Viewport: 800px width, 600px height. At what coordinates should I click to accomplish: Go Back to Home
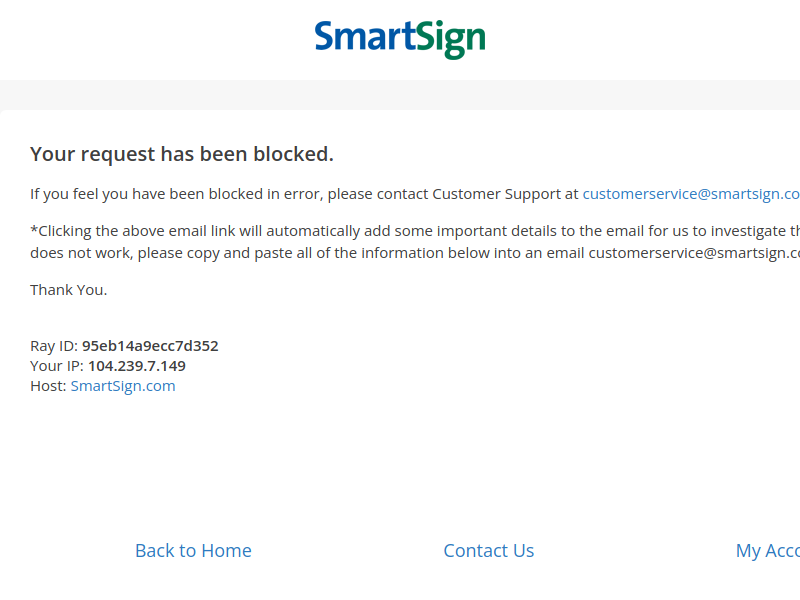click(x=193, y=551)
